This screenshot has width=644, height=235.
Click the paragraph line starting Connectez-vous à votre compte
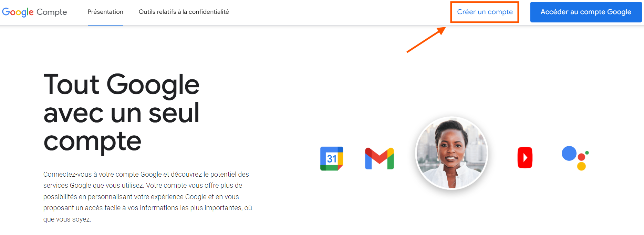coord(146,174)
